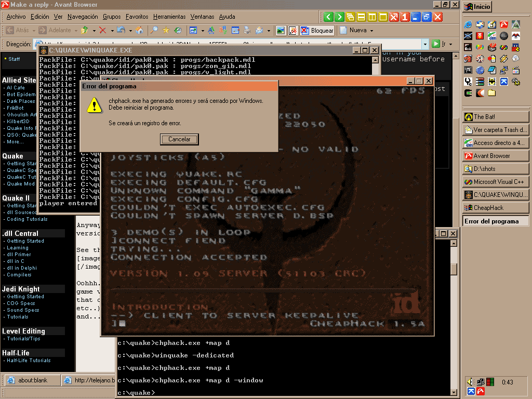532x399 pixels.
Task: Expand the Adelante history dropdown arrow
Action: pos(76,31)
